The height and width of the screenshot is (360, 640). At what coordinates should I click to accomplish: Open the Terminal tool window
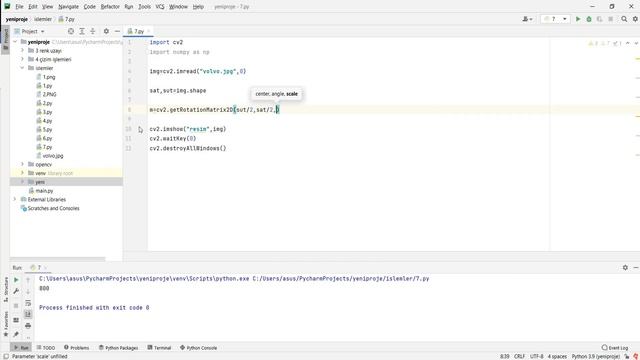tap(159, 348)
